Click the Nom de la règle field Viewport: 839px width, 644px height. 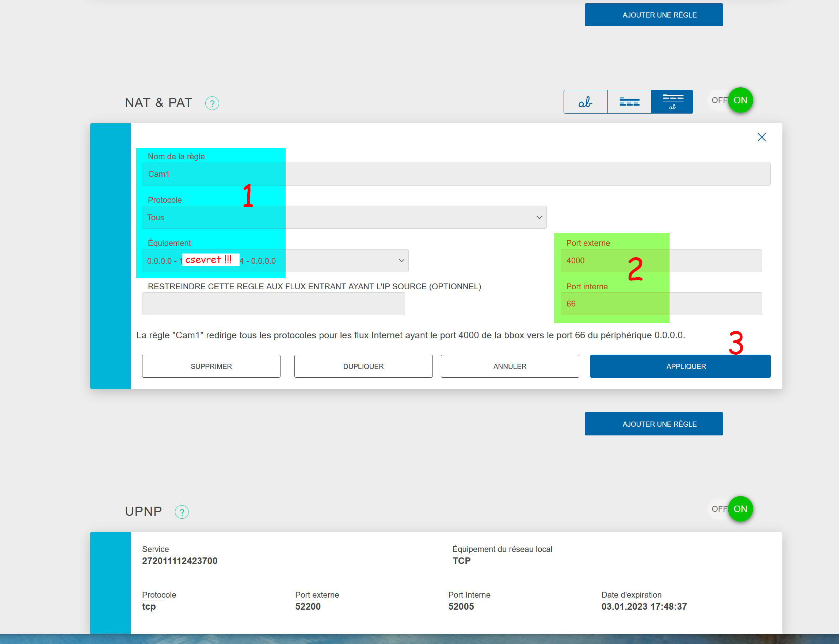tap(456, 174)
